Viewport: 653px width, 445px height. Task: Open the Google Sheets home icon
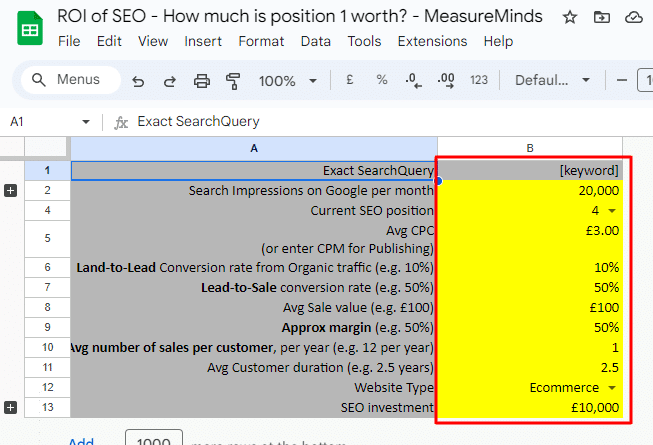pos(30,28)
